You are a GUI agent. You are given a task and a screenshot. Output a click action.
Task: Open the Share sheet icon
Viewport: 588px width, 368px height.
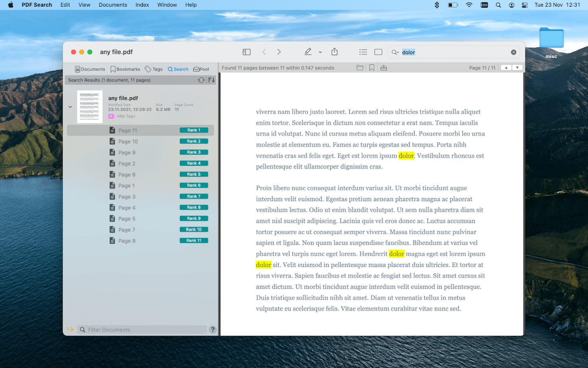[335, 52]
